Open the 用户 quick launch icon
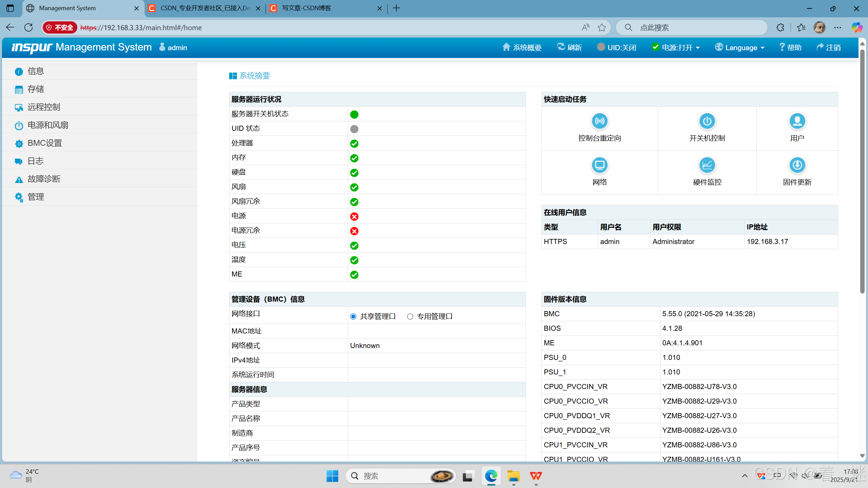 tap(797, 121)
